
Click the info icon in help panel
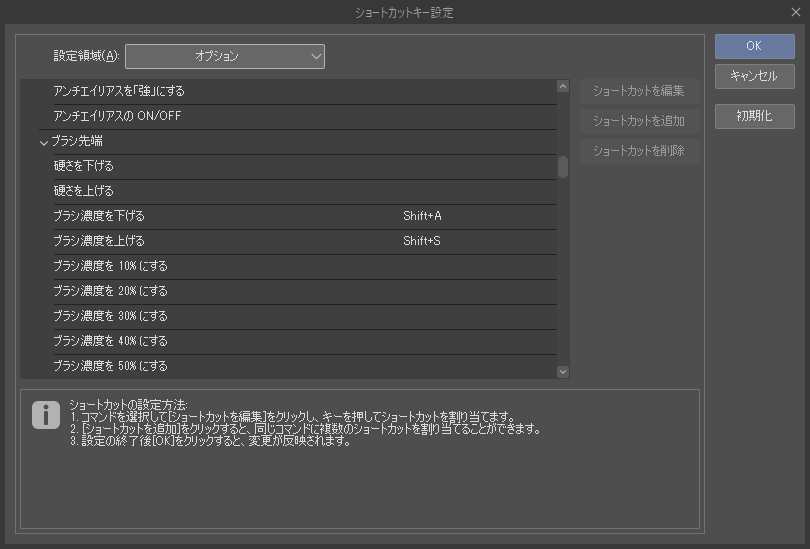46,415
